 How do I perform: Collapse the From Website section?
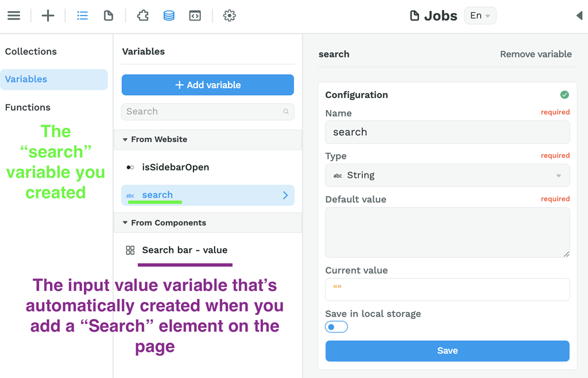125,139
